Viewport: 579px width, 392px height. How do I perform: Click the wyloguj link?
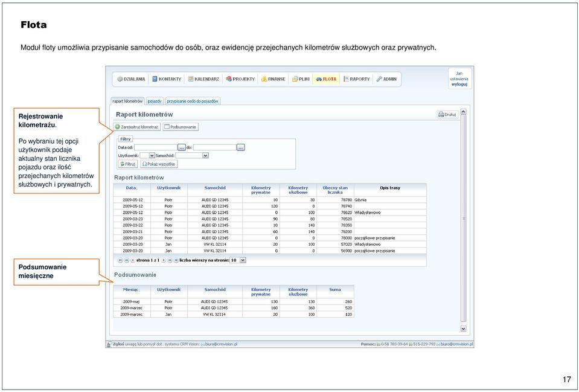click(x=459, y=84)
